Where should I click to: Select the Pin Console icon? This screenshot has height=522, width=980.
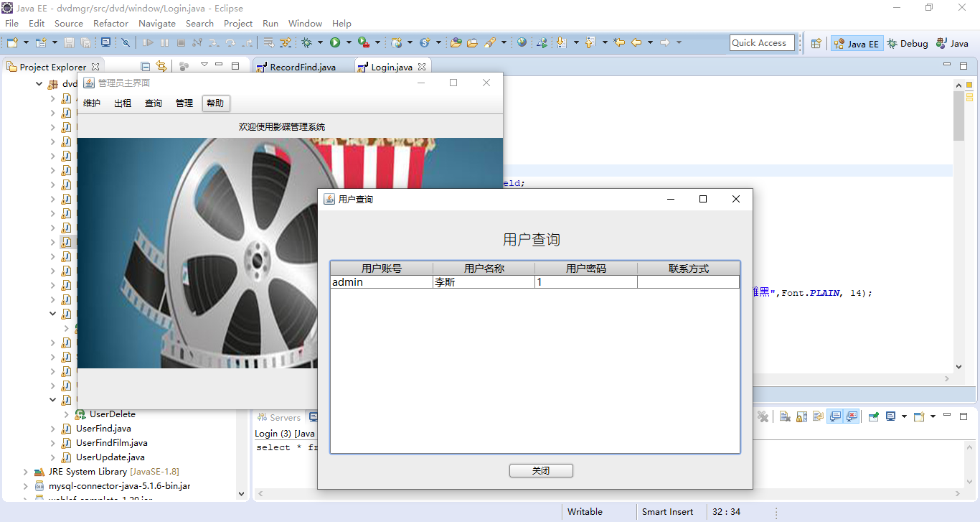pyautogui.click(x=874, y=416)
